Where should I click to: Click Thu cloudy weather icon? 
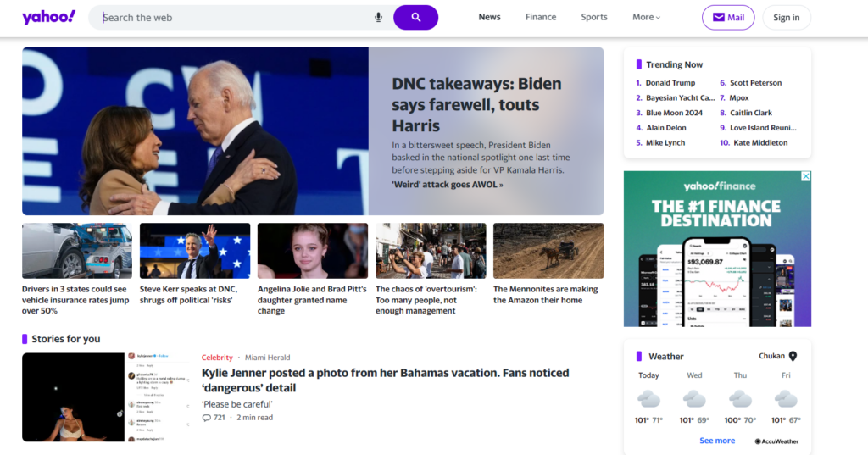click(x=740, y=398)
